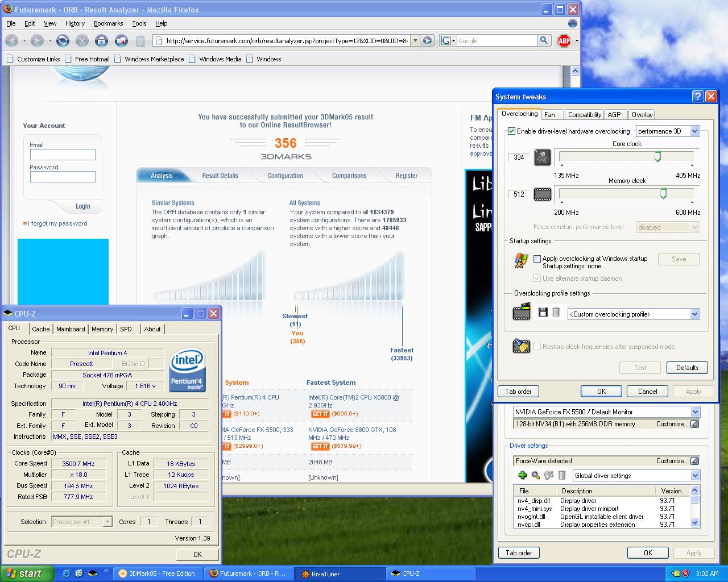
Task: Click the System tweaks help question-mark button
Action: click(698, 97)
